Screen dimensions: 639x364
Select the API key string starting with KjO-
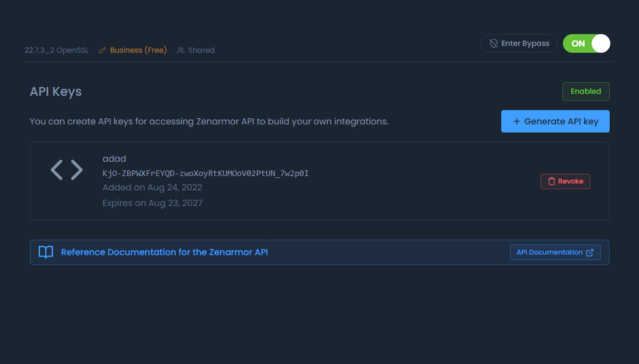click(205, 173)
